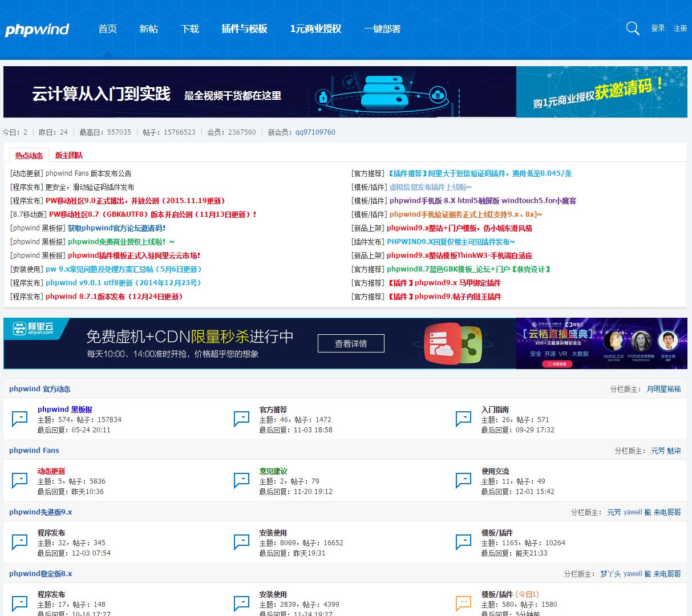Open post phpwind手机版 8.X html5触屏版
This screenshot has height=616, width=692.
[483, 201]
